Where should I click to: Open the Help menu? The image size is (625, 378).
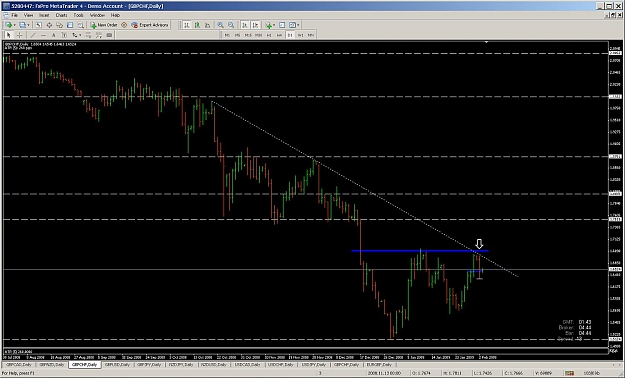tap(115, 15)
